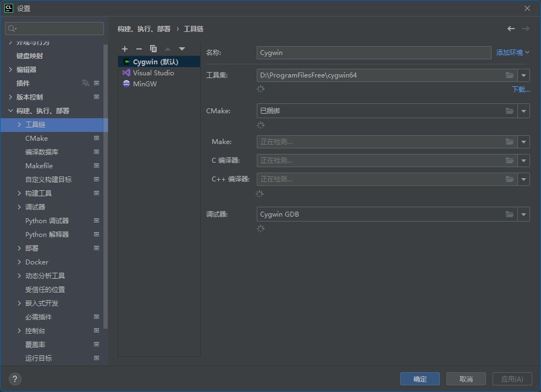Browse folder for 调试器 path
This screenshot has height=392, width=541.
click(x=510, y=214)
